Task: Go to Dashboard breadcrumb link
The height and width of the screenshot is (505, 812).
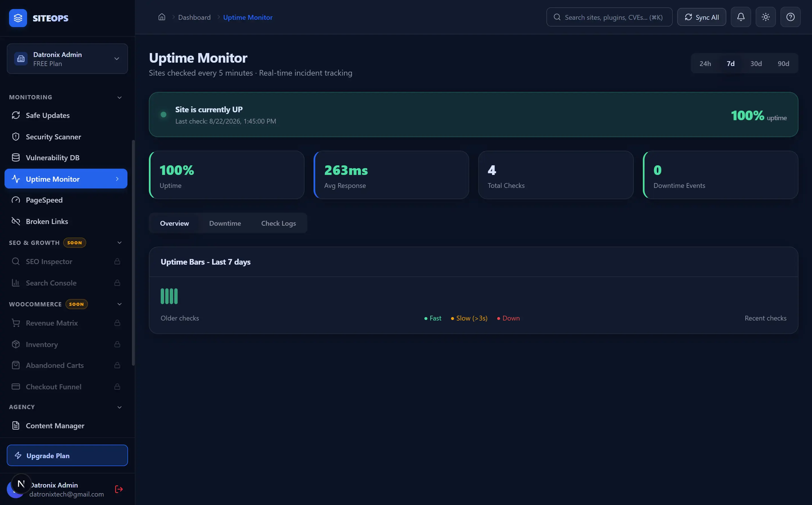Action: (194, 17)
